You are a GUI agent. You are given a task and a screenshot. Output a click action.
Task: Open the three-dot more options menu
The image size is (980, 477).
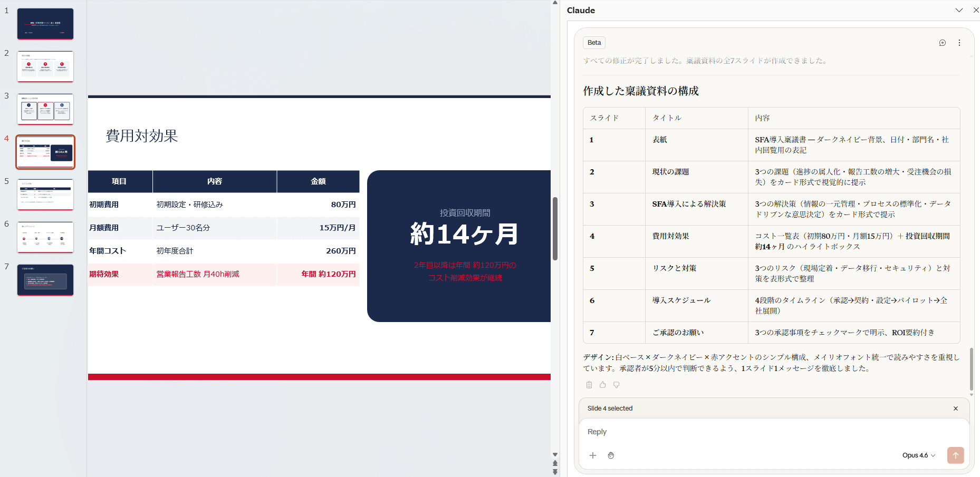959,43
